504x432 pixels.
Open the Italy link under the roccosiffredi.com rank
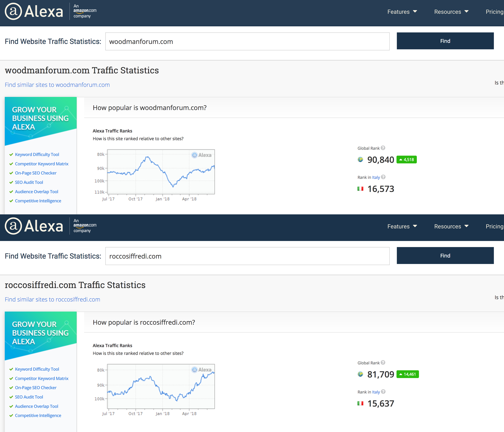(376, 392)
